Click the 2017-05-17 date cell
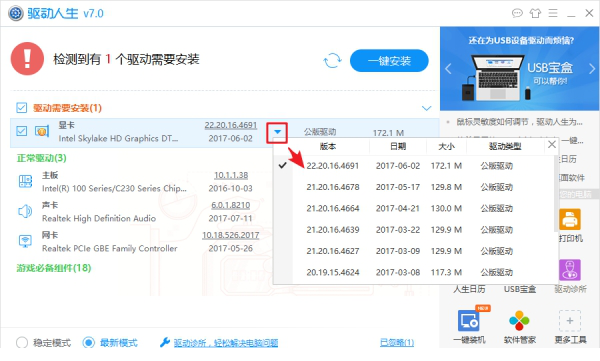The width and height of the screenshot is (600, 361). click(398, 187)
